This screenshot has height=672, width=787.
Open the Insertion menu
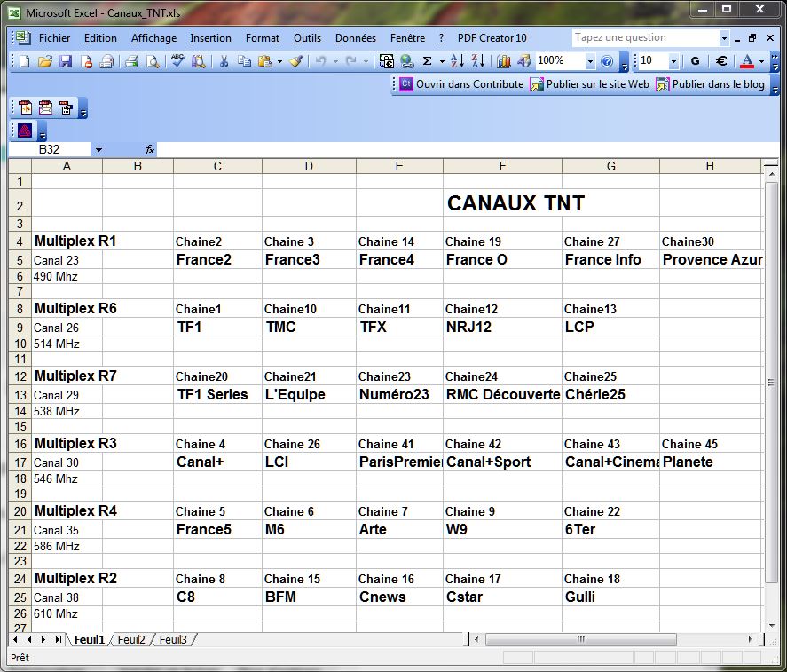tap(210, 38)
